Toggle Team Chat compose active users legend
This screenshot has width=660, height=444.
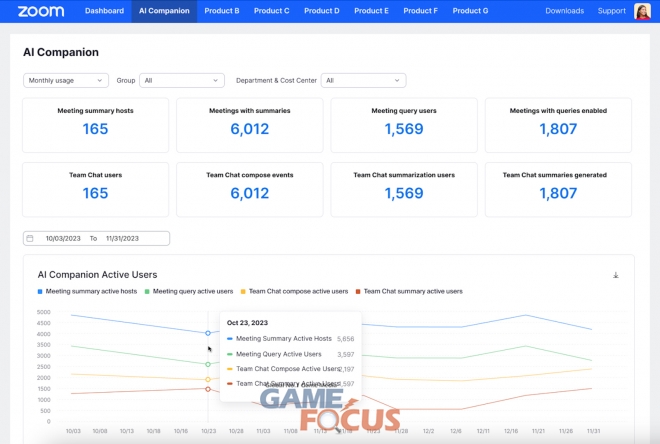click(294, 291)
